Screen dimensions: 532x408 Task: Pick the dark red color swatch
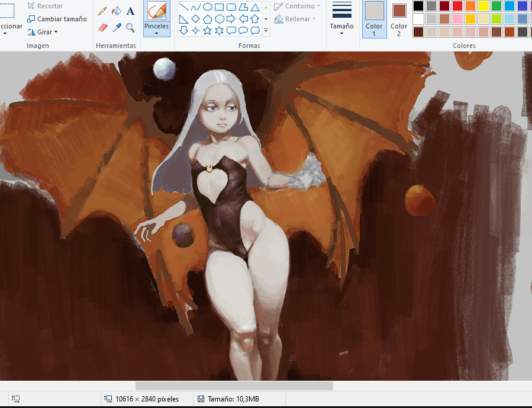(x=444, y=6)
